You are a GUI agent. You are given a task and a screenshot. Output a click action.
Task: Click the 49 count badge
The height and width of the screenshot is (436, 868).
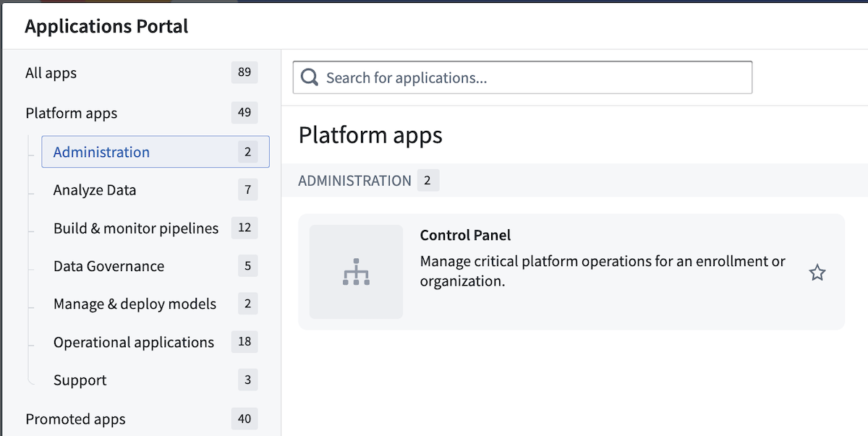coord(244,113)
